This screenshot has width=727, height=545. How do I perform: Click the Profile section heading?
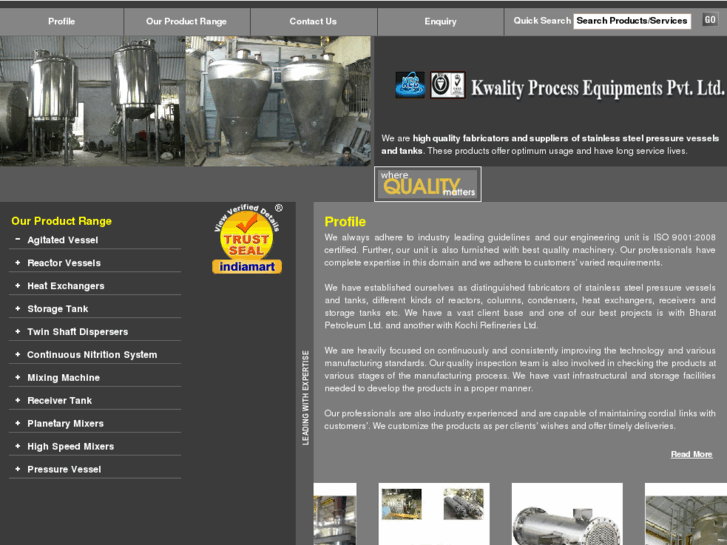point(345,222)
